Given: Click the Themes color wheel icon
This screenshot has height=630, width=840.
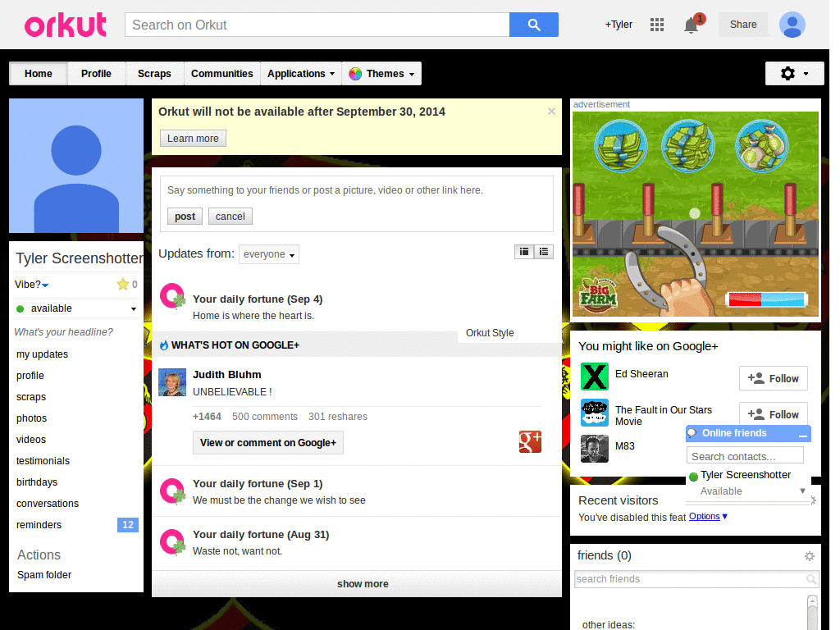Looking at the screenshot, I should click(x=355, y=74).
